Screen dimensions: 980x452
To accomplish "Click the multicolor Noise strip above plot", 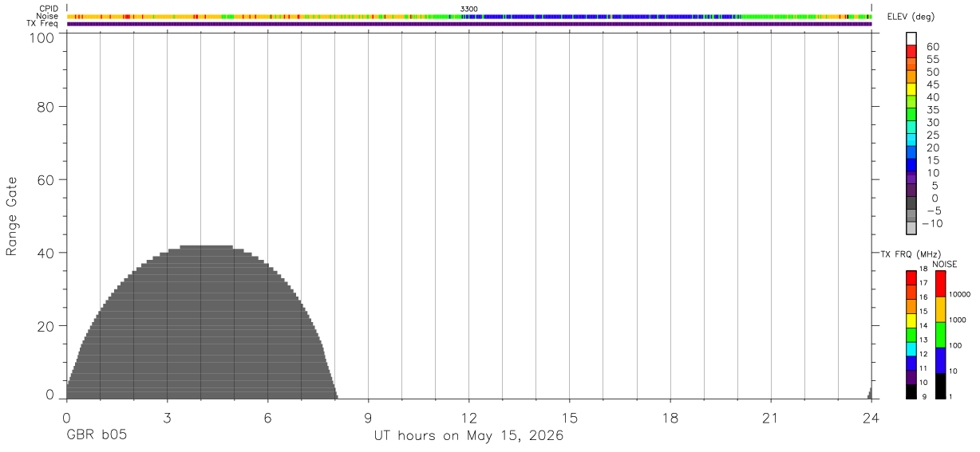I will click(469, 16).
